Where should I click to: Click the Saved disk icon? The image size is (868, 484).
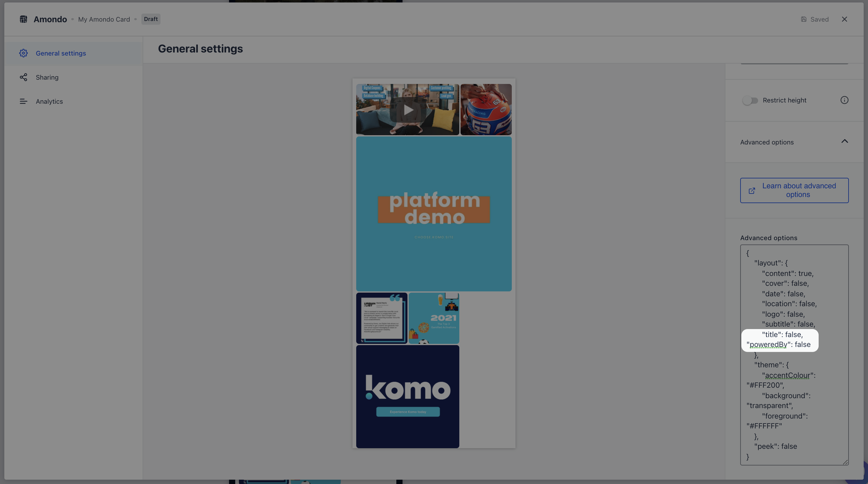point(804,19)
